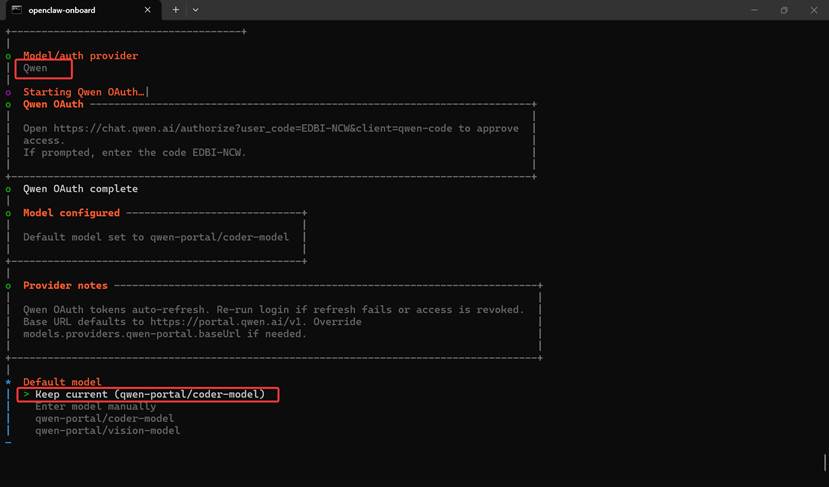
Task: Click the "Qwen OAuth complete" line
Action: pyautogui.click(x=80, y=189)
